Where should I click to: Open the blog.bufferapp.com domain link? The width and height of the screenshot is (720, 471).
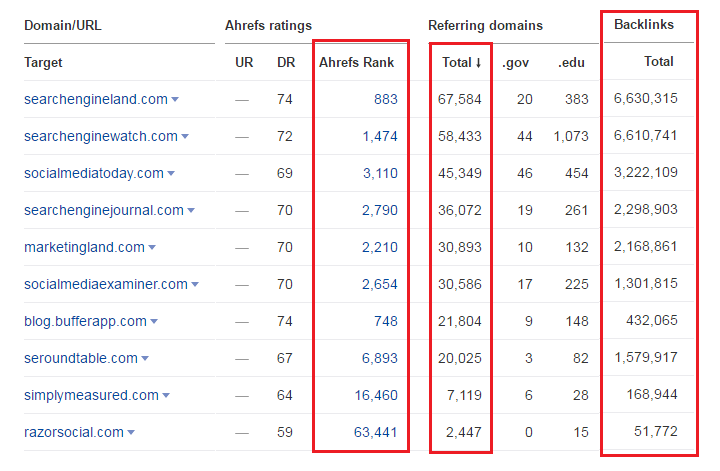click(85, 321)
